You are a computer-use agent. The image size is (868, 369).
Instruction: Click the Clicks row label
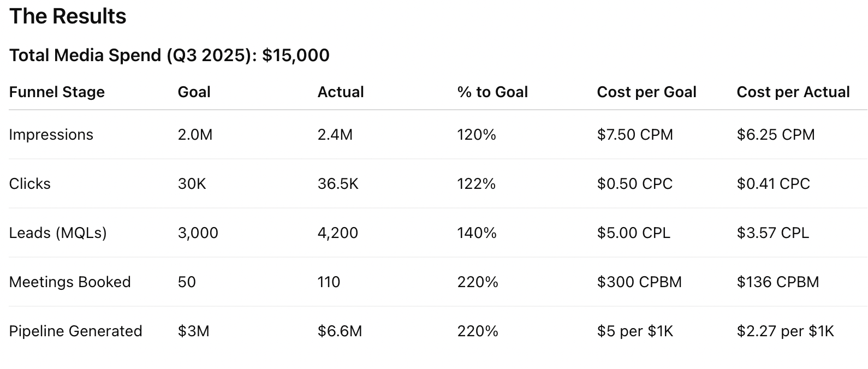(x=29, y=183)
